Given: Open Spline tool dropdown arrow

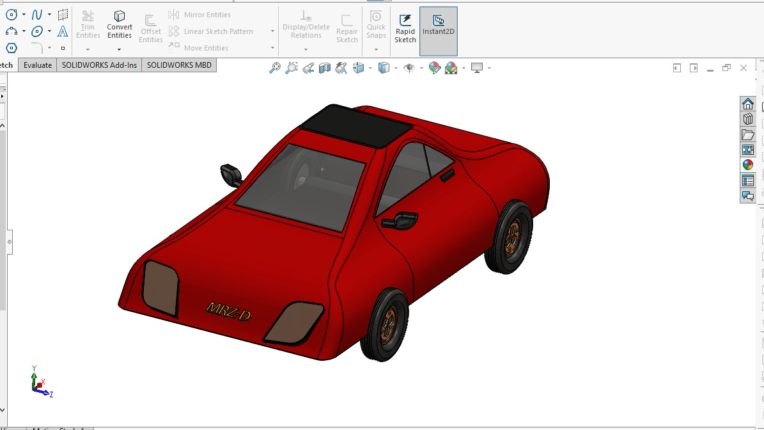Looking at the screenshot, I should [x=49, y=15].
